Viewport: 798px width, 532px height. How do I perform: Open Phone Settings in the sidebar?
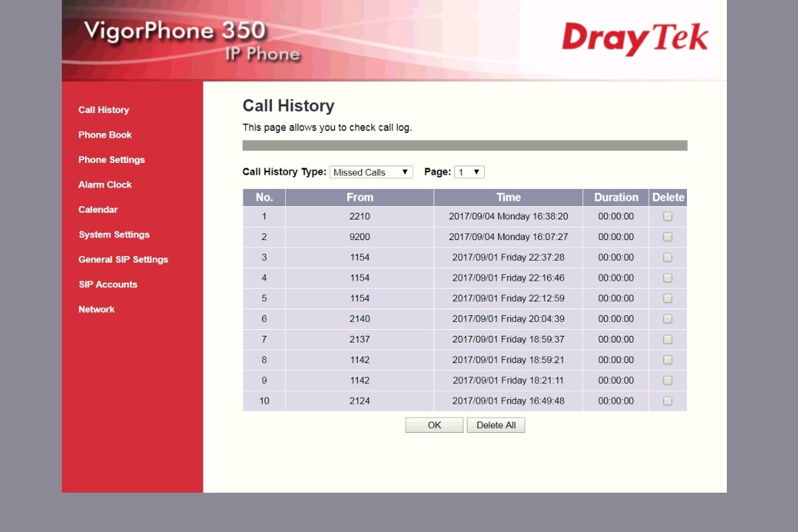pos(112,160)
